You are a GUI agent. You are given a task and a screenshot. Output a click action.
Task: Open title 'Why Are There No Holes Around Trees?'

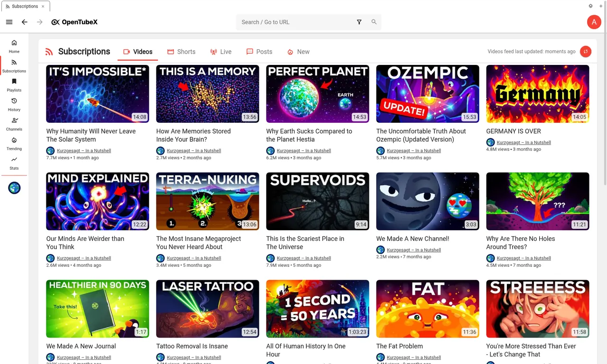521,243
